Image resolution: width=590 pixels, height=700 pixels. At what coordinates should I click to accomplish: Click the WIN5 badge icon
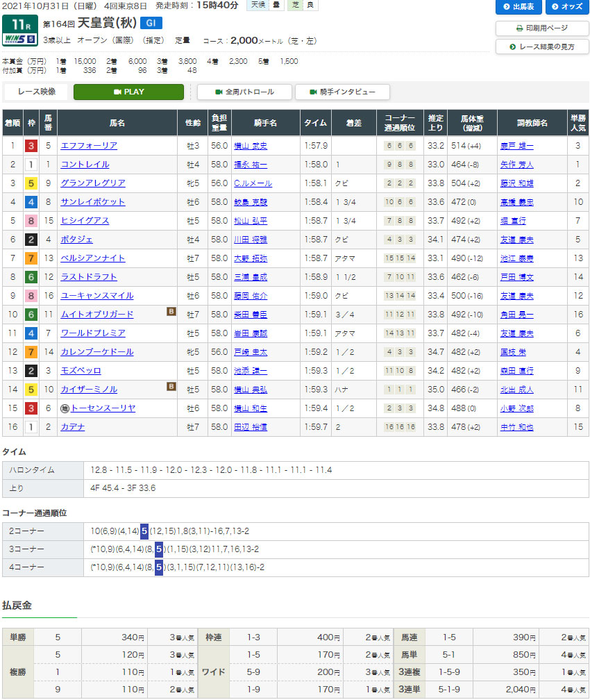tap(19, 40)
